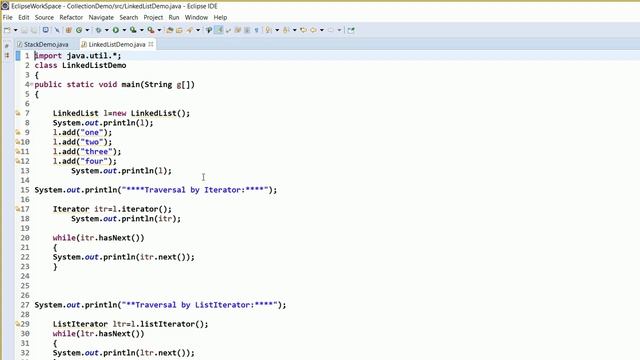The image size is (640, 360).
Task: Click 'while(itr.hasNext())' code line
Action: pos(98,238)
